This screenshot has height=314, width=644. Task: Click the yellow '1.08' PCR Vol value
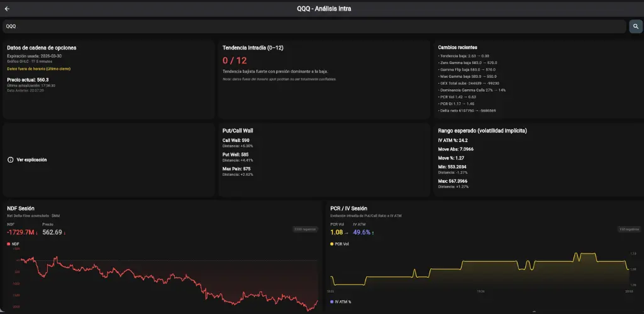pos(336,232)
